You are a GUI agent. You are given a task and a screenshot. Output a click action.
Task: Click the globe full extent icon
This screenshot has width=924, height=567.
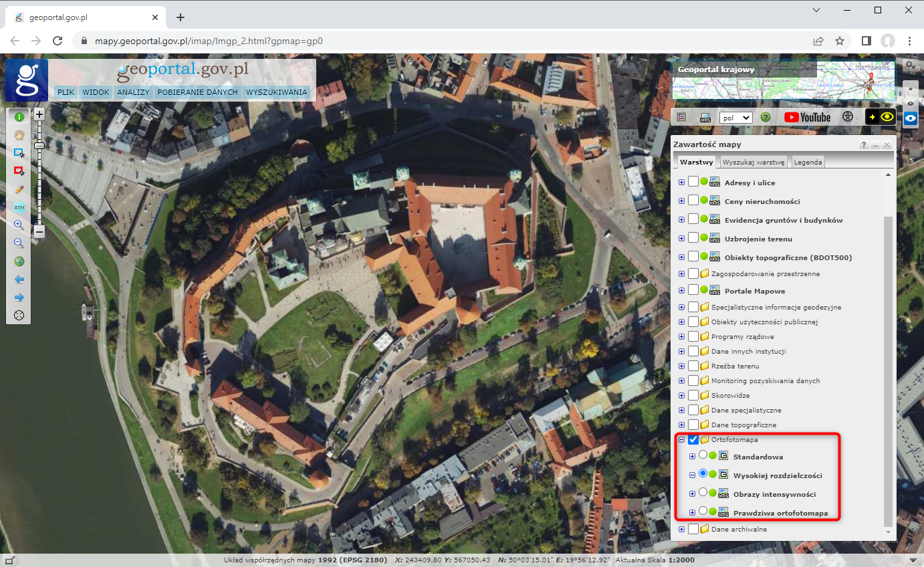click(x=19, y=261)
